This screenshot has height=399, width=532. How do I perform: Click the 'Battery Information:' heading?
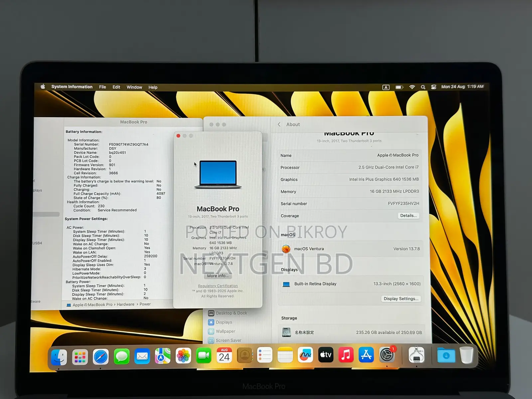coord(84,132)
